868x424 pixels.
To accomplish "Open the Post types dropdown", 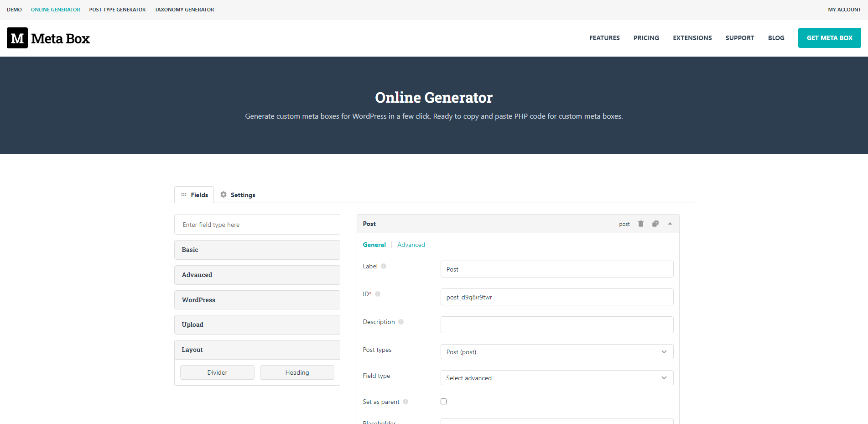I will click(557, 352).
